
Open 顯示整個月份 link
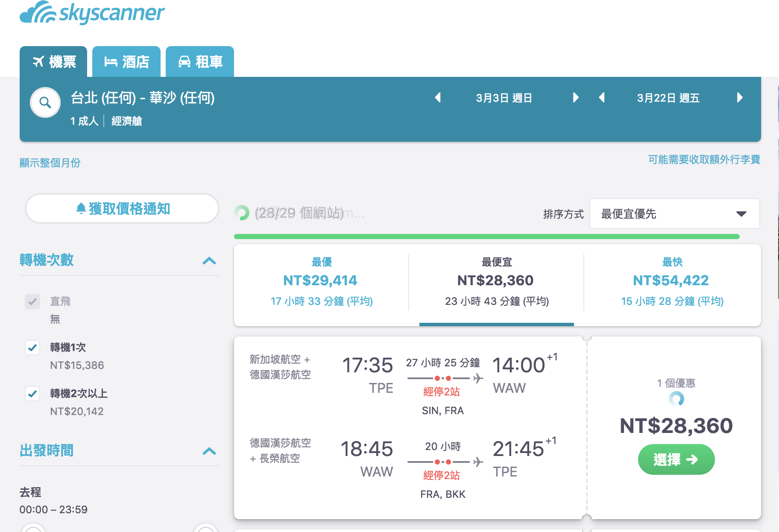[50, 163]
